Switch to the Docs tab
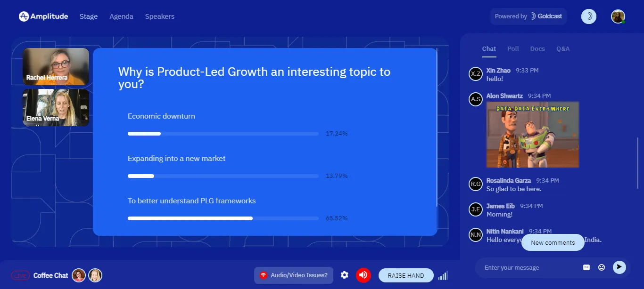This screenshot has width=644, height=289. pyautogui.click(x=537, y=49)
